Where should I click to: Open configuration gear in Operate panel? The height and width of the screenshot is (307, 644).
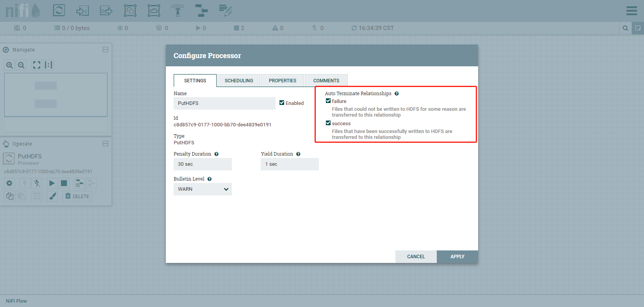9,183
